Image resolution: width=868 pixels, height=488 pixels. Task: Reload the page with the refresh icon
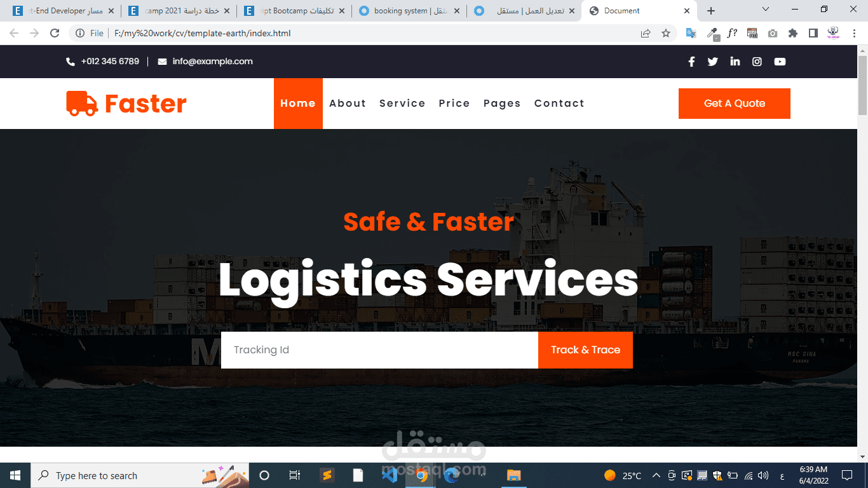(55, 33)
